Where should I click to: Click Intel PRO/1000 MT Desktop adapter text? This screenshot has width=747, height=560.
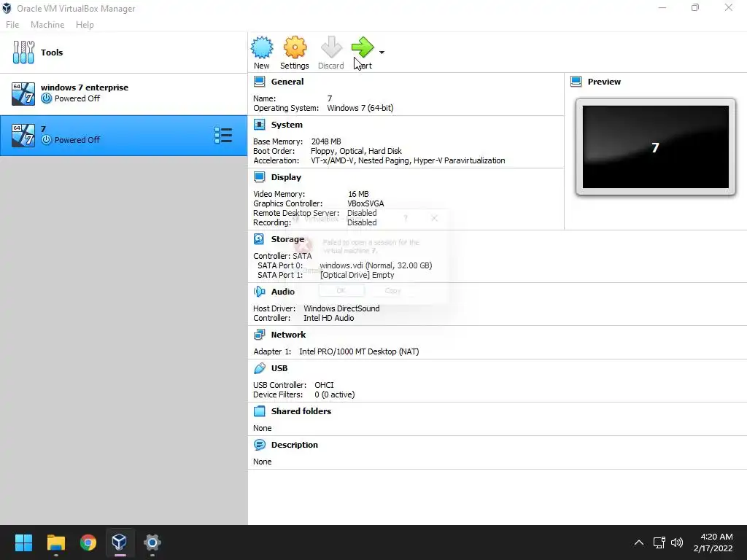point(359,351)
